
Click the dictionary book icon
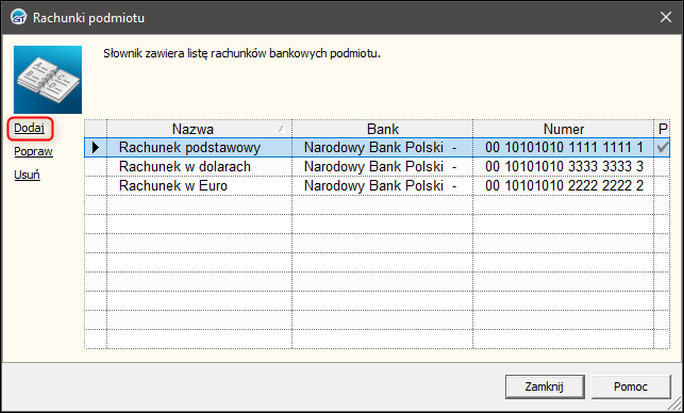[48, 80]
